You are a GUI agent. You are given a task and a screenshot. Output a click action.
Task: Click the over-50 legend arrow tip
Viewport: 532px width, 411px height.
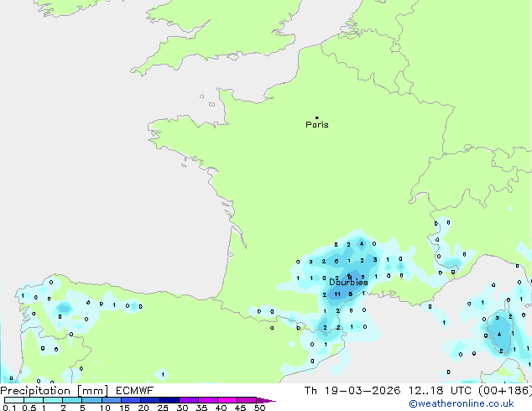point(266,400)
